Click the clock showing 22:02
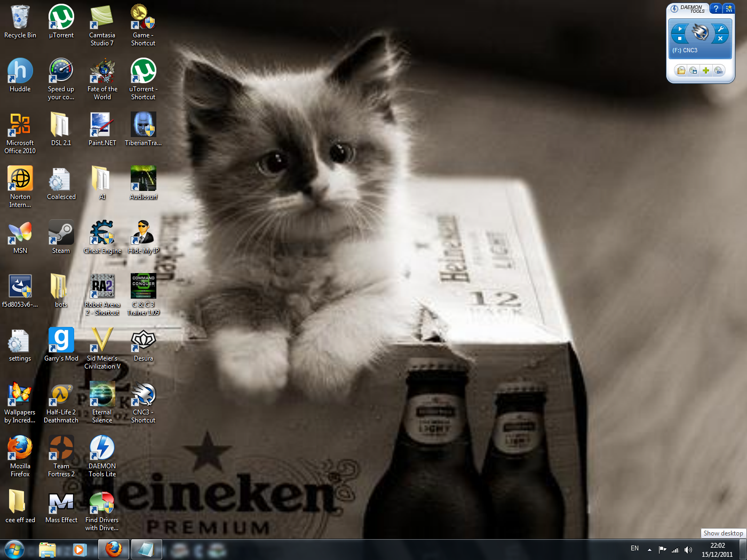 coord(717,549)
